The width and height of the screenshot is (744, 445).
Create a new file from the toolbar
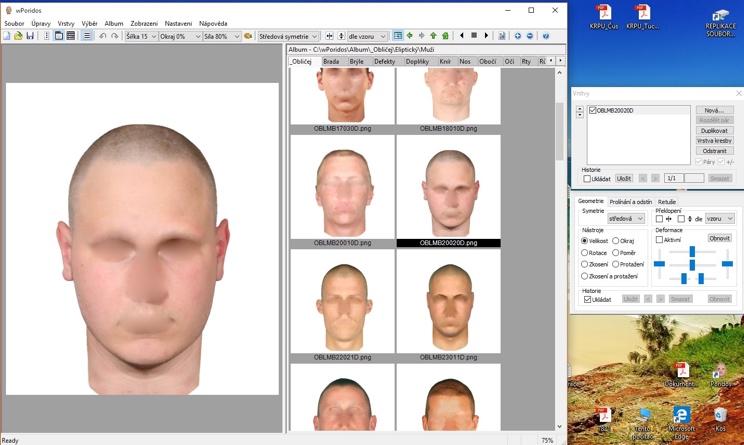(x=7, y=36)
